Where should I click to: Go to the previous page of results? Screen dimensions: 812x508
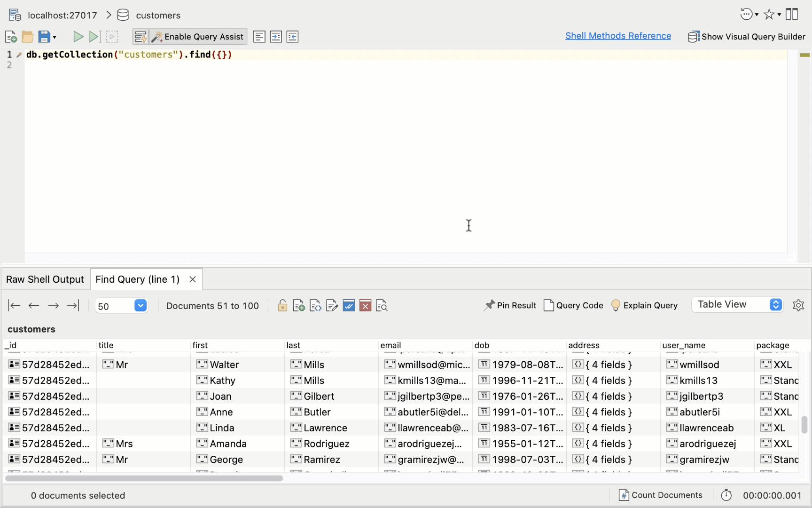[34, 306]
